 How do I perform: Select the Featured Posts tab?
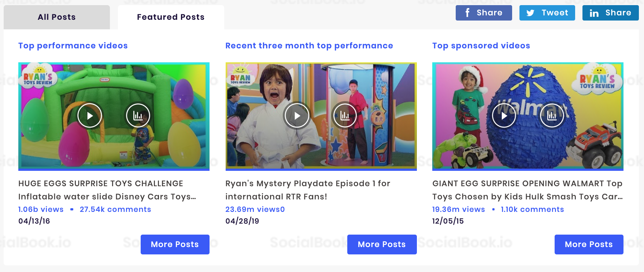pos(171,17)
